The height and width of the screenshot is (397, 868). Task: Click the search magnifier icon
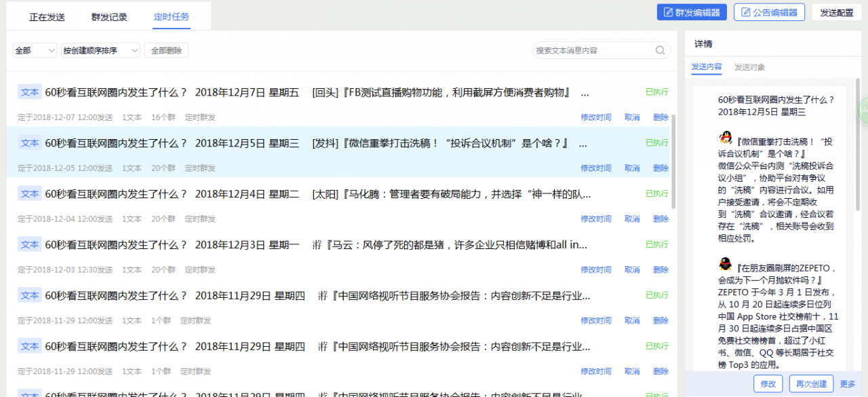[x=660, y=50]
